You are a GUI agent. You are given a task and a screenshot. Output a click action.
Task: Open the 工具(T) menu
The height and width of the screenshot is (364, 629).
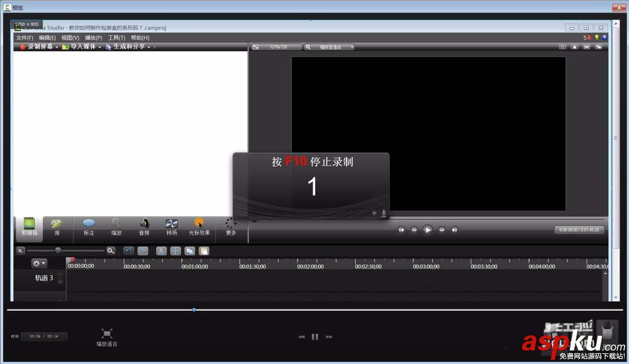pyautogui.click(x=116, y=38)
